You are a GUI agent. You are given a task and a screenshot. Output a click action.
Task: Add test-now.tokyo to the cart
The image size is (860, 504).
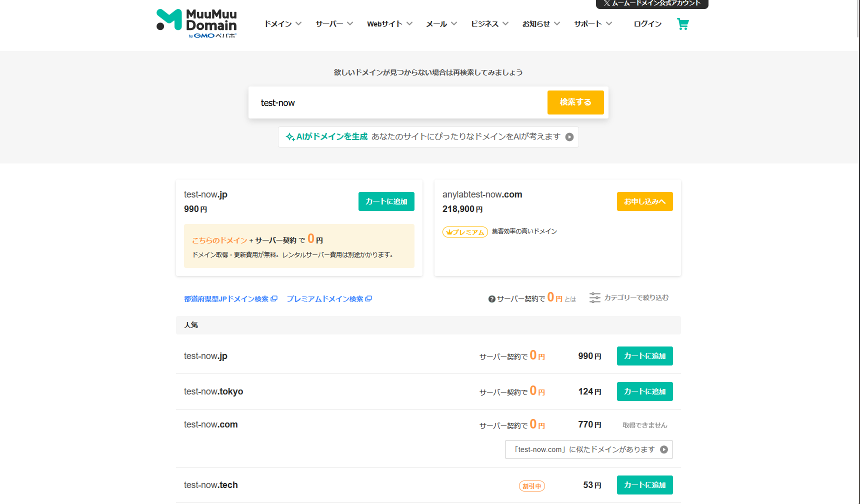point(645,391)
